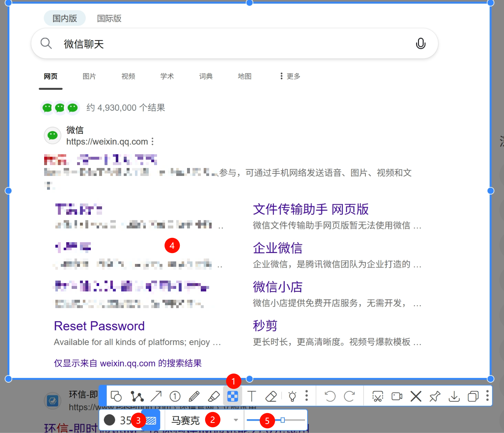Undo the last annotation
The height and width of the screenshot is (433, 504).
click(330, 396)
